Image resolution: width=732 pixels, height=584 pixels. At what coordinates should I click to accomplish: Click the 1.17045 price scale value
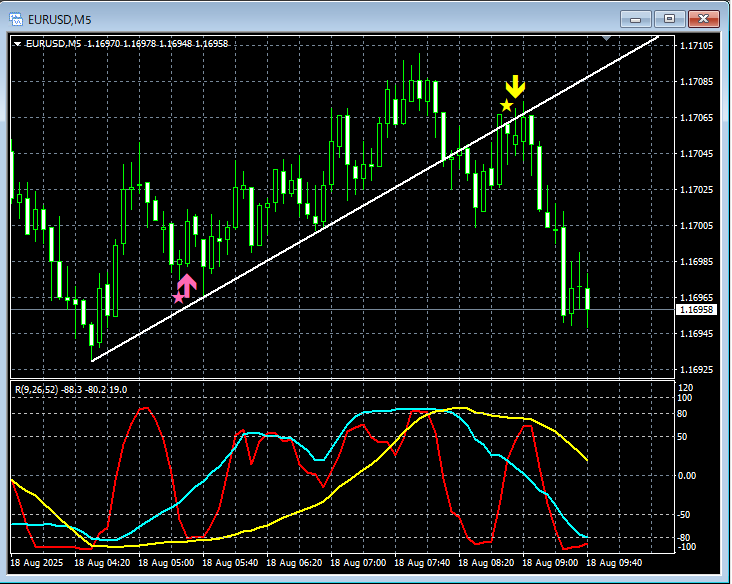click(x=697, y=154)
